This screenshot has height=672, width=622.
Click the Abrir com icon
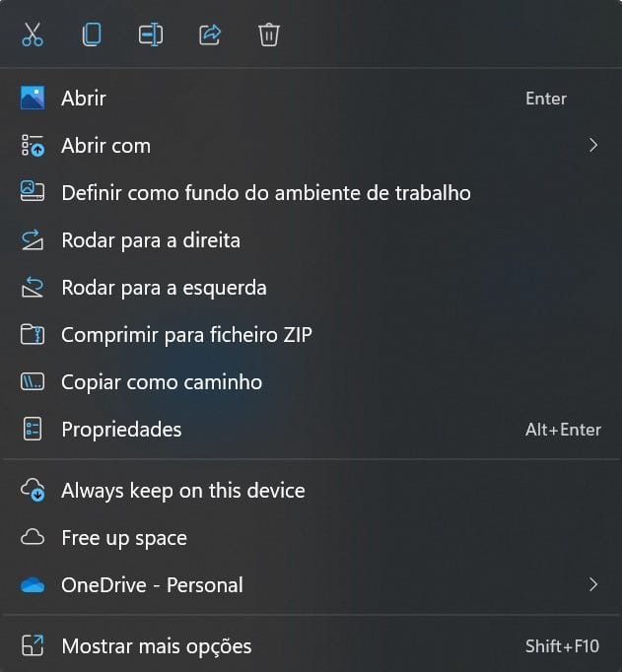[33, 146]
